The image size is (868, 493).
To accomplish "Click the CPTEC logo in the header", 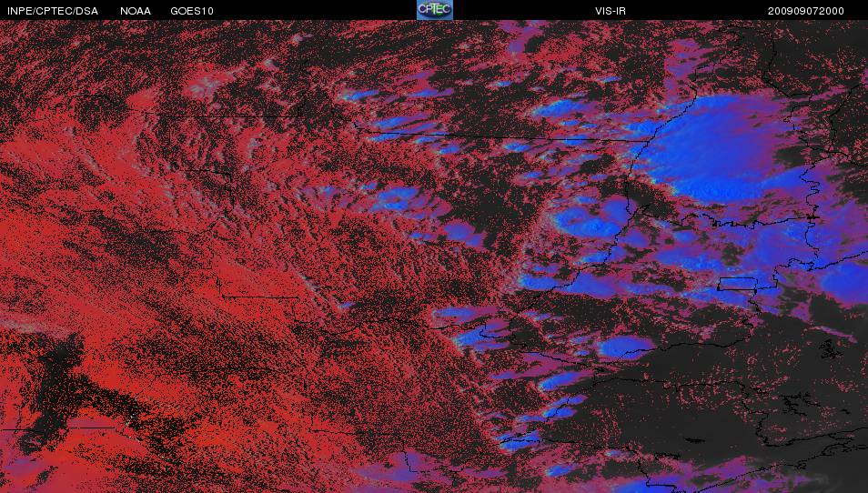I will point(435,10).
